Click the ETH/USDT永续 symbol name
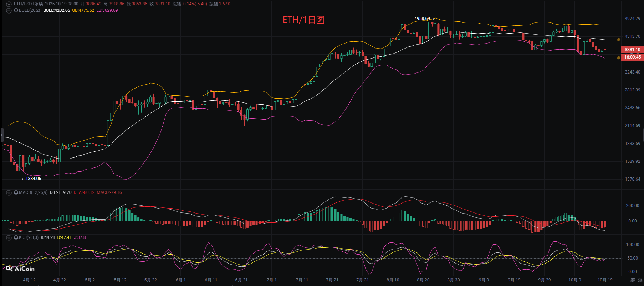 (x=28, y=4)
